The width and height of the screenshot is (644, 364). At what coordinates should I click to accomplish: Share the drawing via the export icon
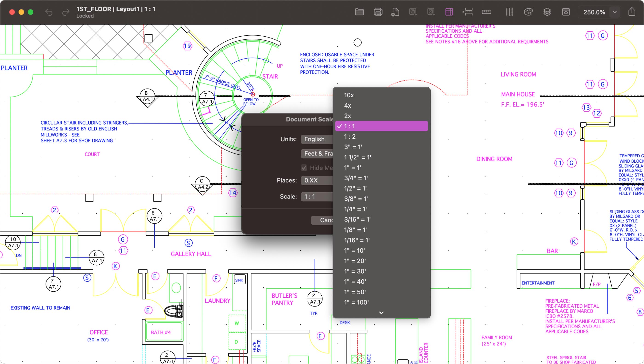pos(632,12)
